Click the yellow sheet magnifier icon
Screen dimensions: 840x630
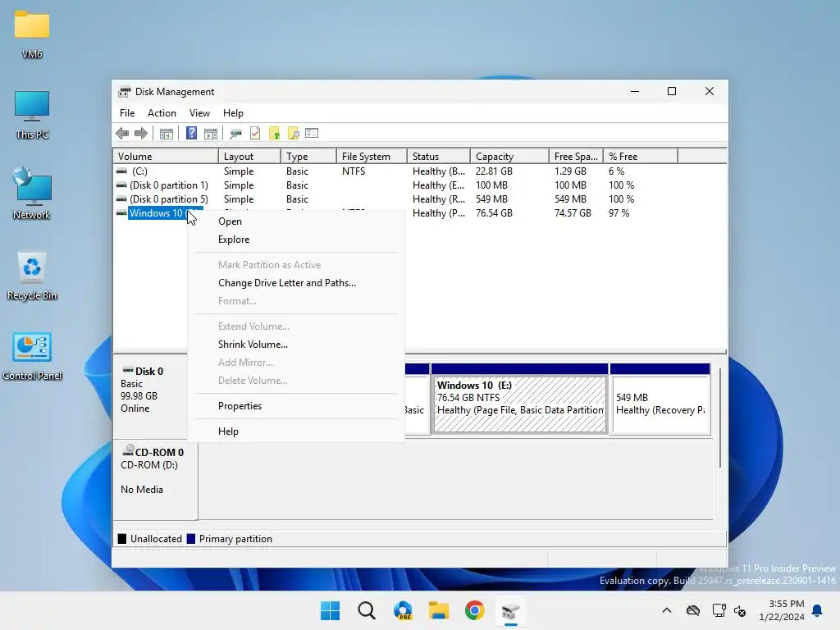click(x=293, y=134)
